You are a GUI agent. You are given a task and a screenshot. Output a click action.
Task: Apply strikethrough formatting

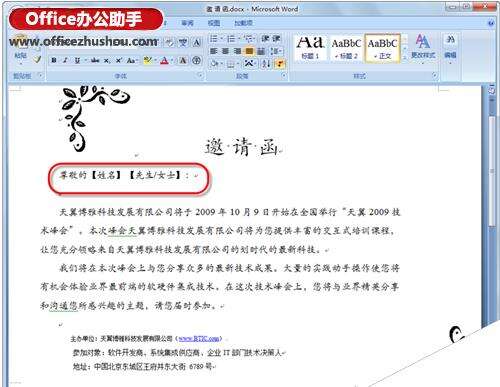[95, 60]
